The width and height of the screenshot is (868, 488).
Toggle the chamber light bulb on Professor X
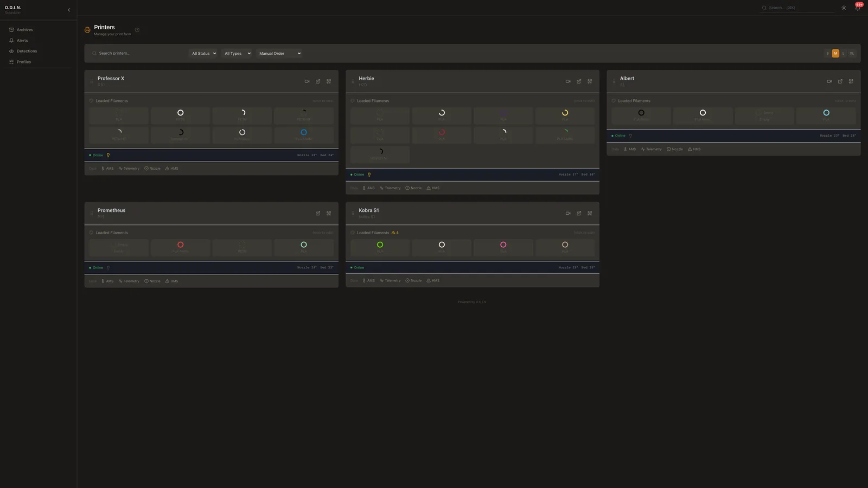108,155
